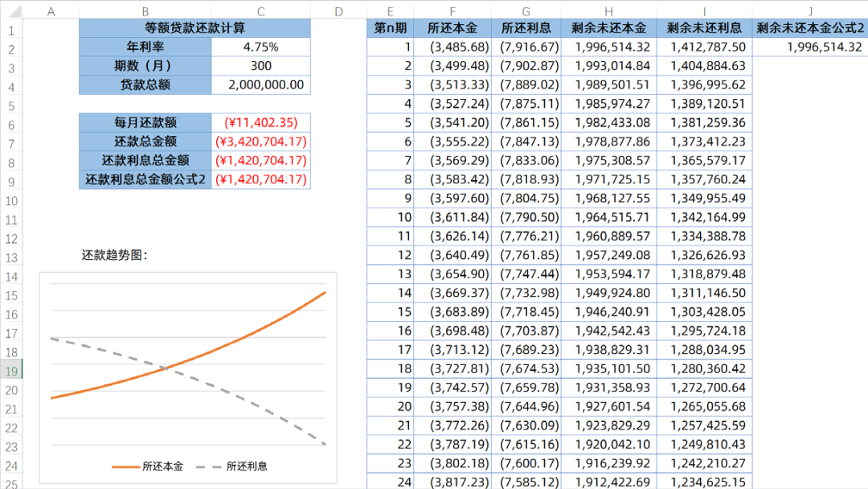Select column H header
This screenshot has height=489, width=868.
coord(609,11)
